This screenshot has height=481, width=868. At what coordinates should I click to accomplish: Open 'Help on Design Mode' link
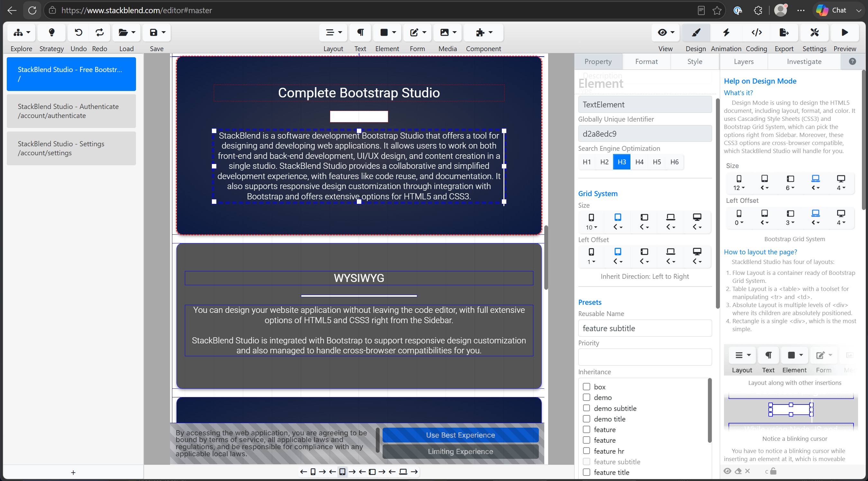760,81
